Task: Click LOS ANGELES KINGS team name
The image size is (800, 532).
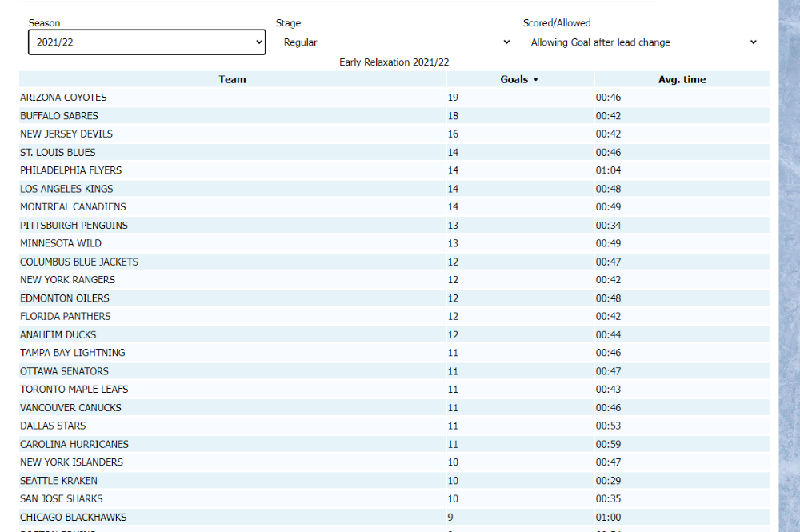Action: [66, 189]
